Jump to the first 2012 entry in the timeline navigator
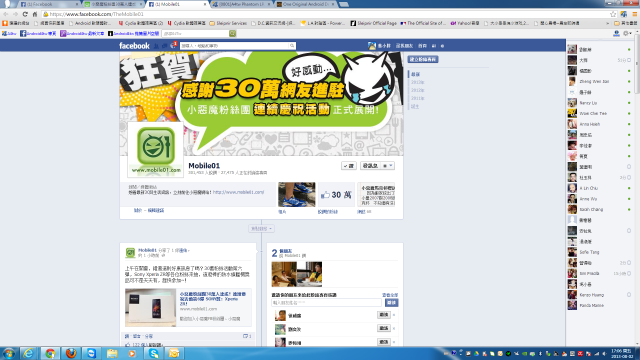Screen dimensions: 640x360 (x=417, y=82)
